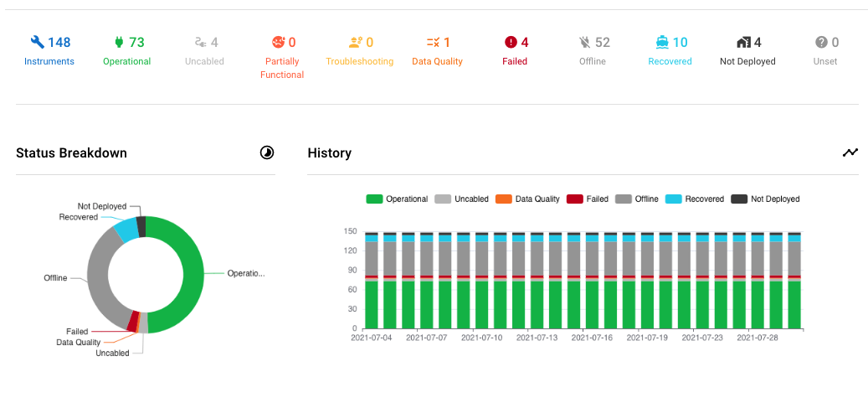868x413 pixels.
Task: Click the Recovered ship icon
Action: click(x=662, y=42)
